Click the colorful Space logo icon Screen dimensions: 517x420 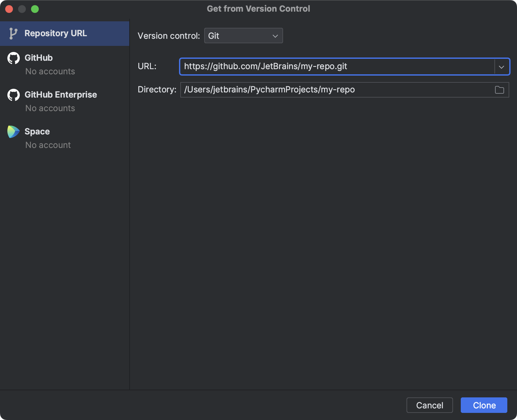click(13, 131)
